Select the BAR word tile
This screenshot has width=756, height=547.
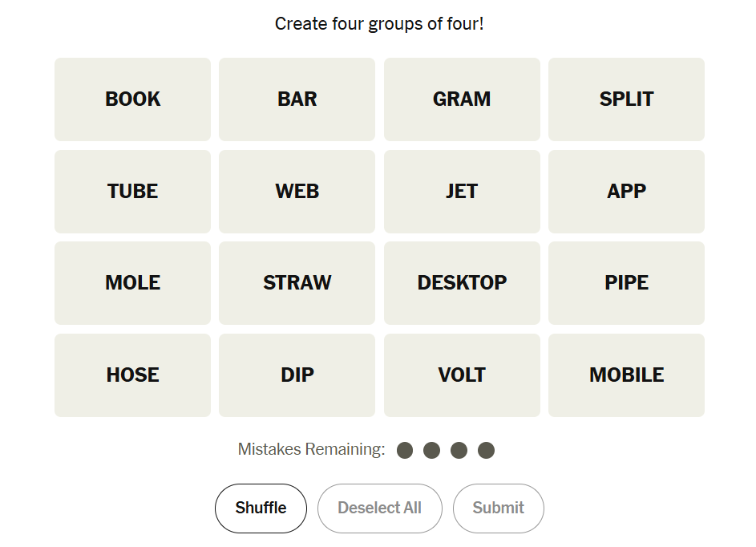click(297, 99)
